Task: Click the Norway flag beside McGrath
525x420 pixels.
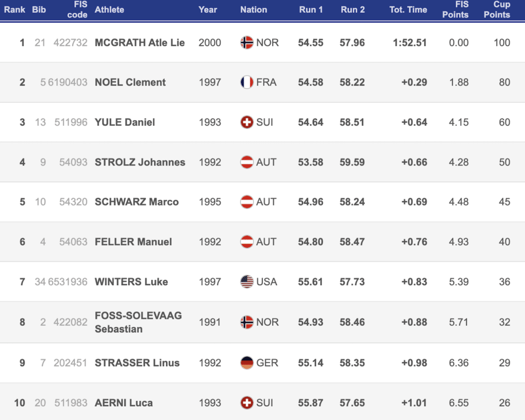Action: [247, 43]
